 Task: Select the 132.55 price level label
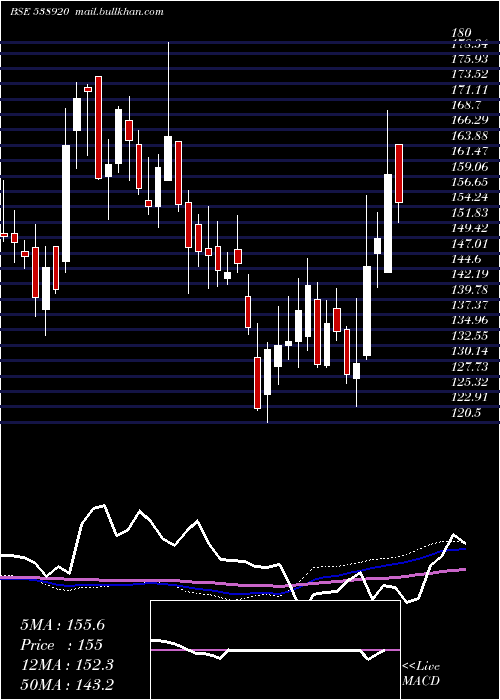coord(469,336)
